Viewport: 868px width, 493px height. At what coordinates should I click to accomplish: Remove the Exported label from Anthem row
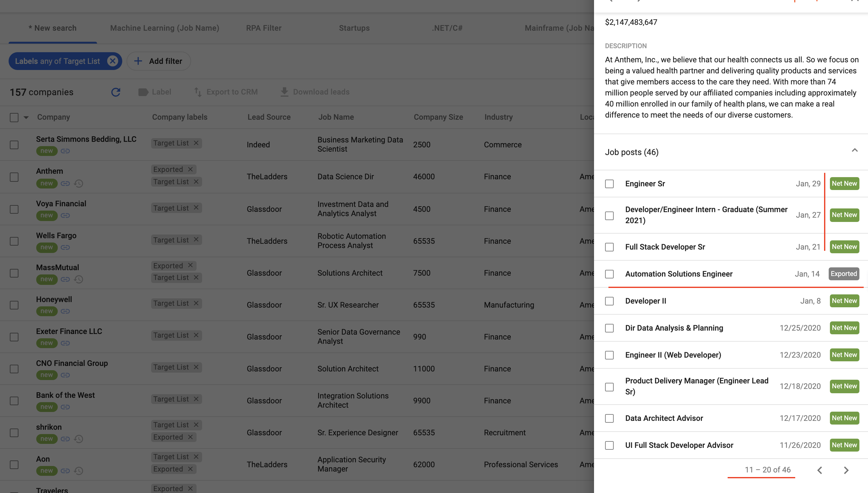tap(190, 169)
